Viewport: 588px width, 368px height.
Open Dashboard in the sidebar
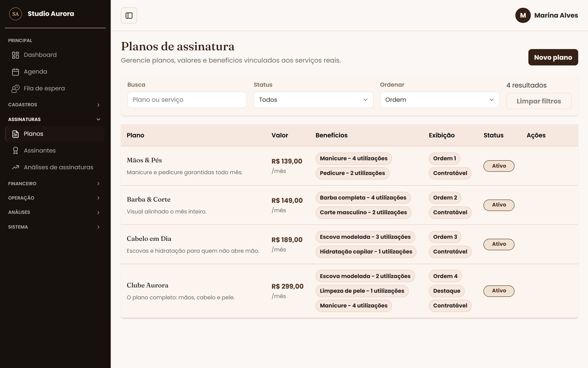(55, 55)
